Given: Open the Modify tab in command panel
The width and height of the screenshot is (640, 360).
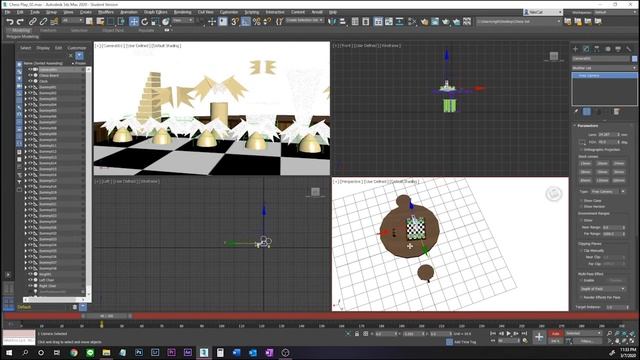Looking at the screenshot, I should [x=586, y=49].
